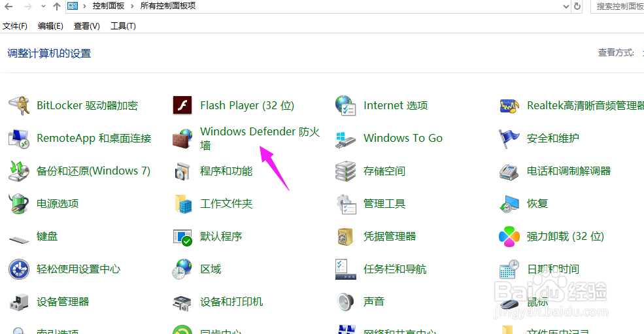Open the 工作文件夹 link text

pos(226,204)
